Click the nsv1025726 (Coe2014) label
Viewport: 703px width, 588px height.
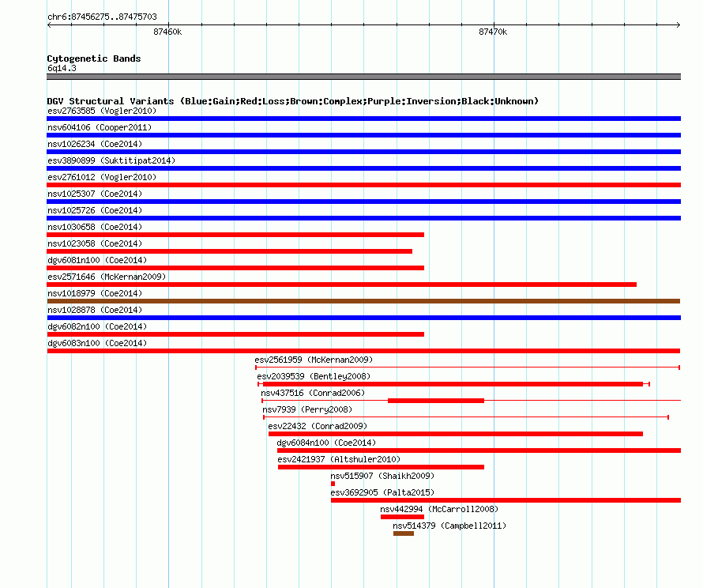95,210
